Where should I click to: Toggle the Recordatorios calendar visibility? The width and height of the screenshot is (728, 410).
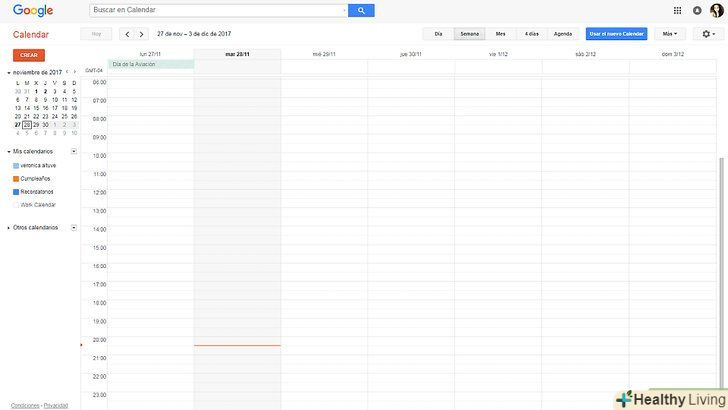coord(16,191)
